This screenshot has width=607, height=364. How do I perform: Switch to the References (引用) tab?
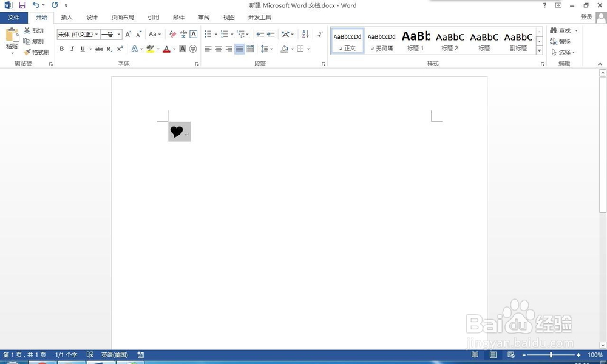point(154,18)
